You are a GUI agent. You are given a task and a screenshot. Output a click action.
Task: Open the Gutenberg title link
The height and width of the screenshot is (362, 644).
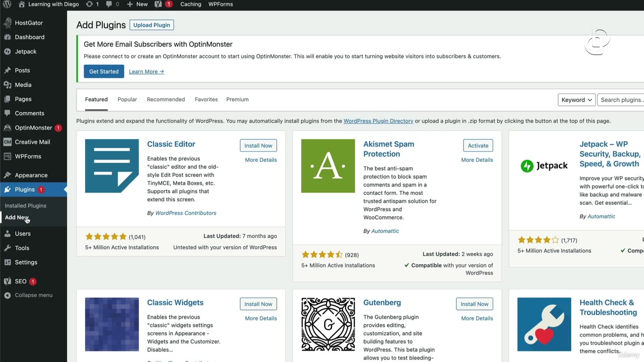tap(382, 303)
